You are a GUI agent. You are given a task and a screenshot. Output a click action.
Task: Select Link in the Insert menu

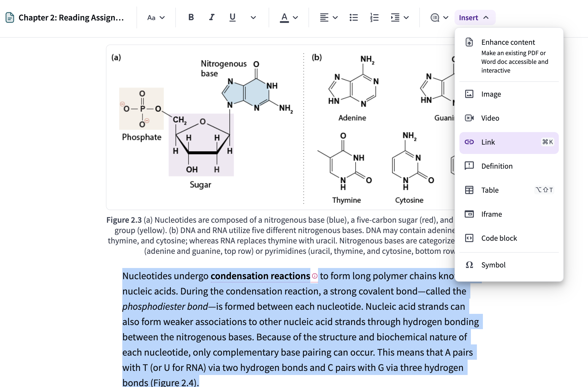(x=509, y=143)
